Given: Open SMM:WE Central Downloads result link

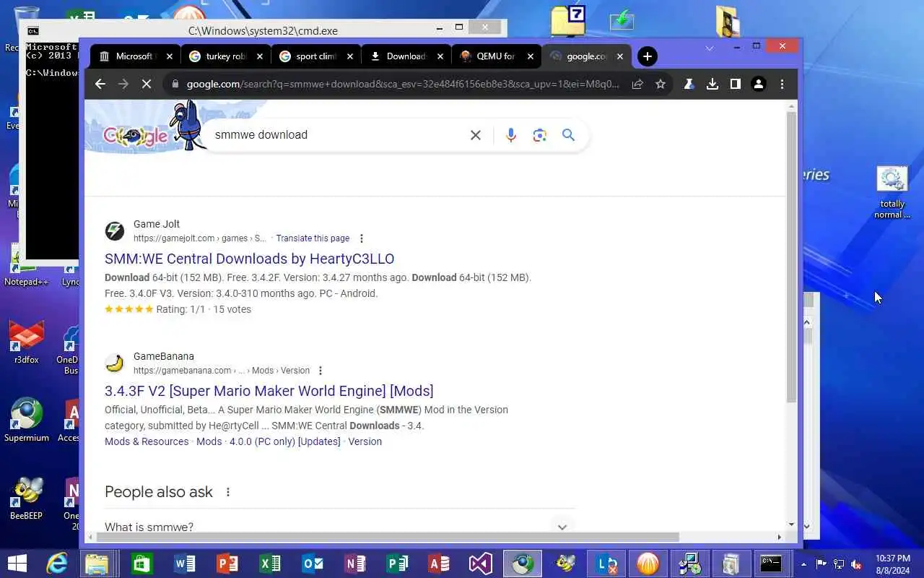Looking at the screenshot, I should coord(249,259).
